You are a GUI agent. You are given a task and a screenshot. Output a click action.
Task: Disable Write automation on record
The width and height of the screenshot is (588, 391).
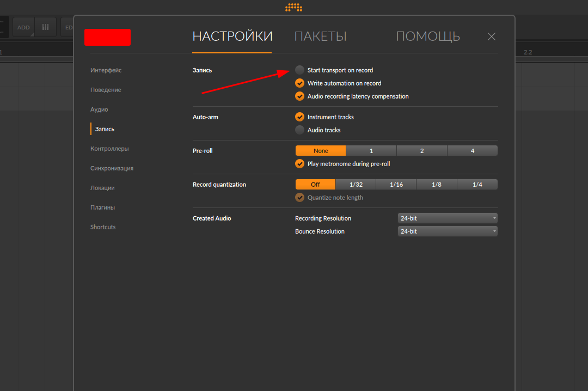tap(299, 83)
